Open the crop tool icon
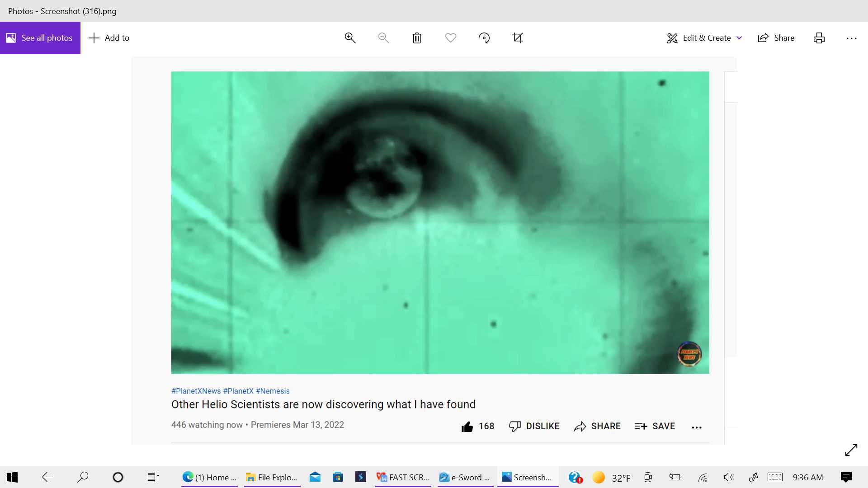This screenshot has width=868, height=488. coord(518,38)
